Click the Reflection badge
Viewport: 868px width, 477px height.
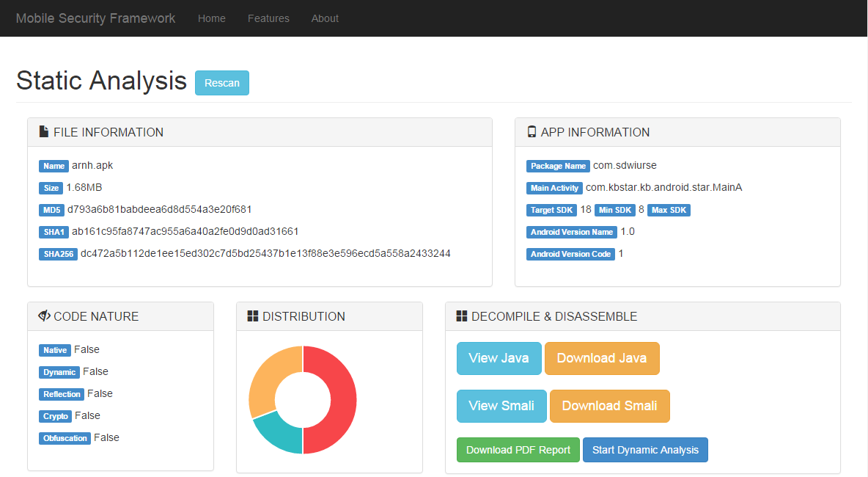click(x=62, y=395)
